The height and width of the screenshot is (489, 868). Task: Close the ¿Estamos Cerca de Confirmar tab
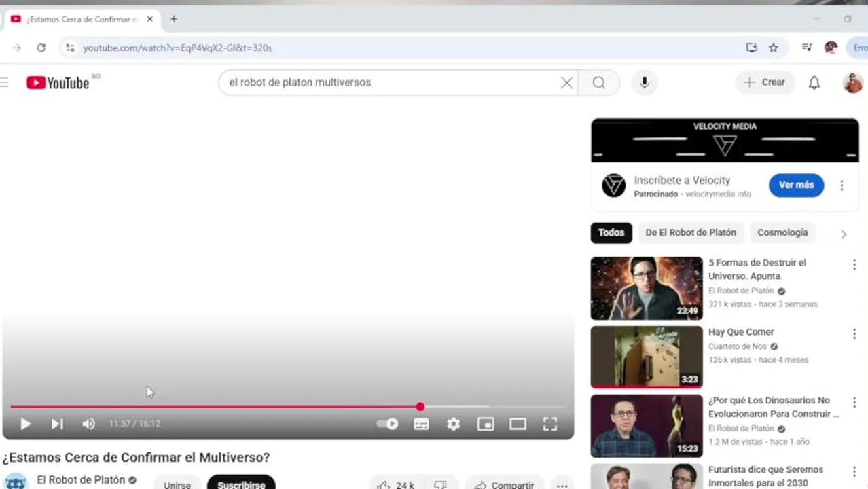click(x=150, y=19)
